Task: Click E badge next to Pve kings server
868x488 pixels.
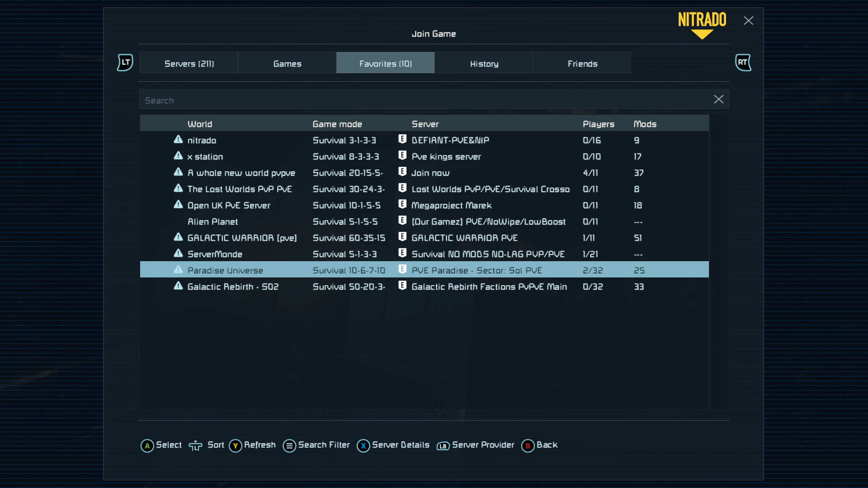Action: [x=402, y=155]
